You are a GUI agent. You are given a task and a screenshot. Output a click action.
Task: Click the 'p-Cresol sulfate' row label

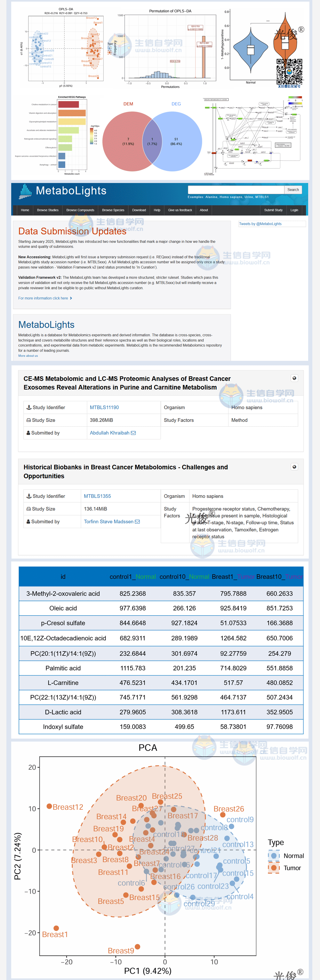point(63,623)
